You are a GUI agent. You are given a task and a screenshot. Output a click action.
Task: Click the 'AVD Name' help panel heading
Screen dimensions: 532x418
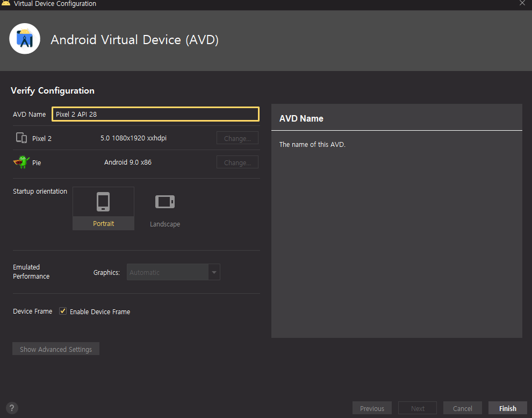pos(301,118)
